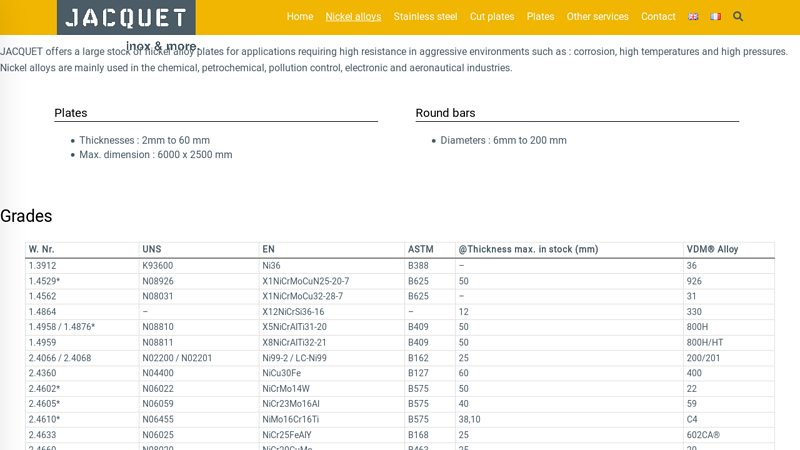This screenshot has width=800, height=450.
Task: Navigate to the Plates menu item
Action: tap(540, 17)
